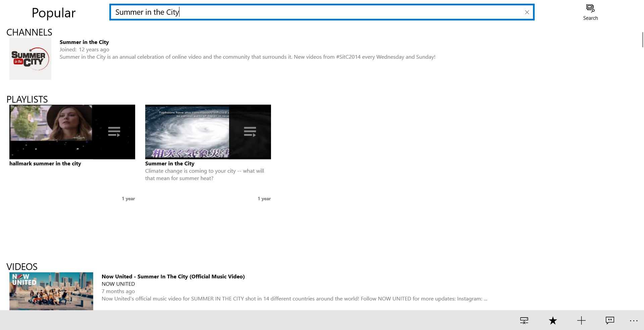Click the Search icon button
The height and width of the screenshot is (330, 644).
[x=590, y=12]
